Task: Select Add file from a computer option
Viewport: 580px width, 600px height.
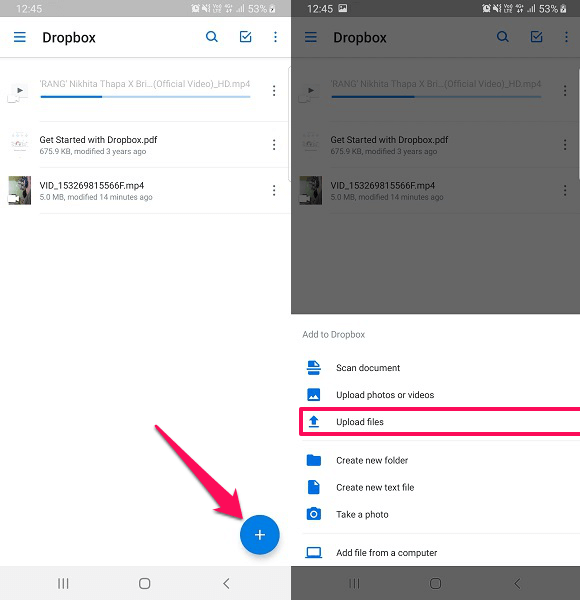Action: pos(435,553)
